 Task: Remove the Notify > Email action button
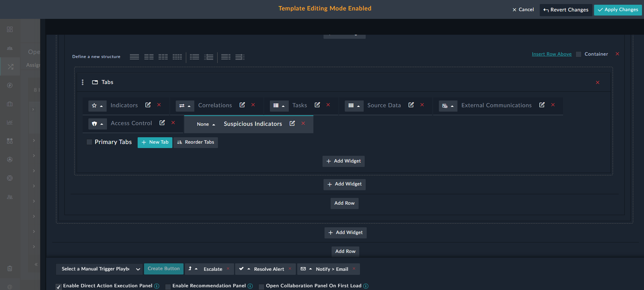click(354, 268)
